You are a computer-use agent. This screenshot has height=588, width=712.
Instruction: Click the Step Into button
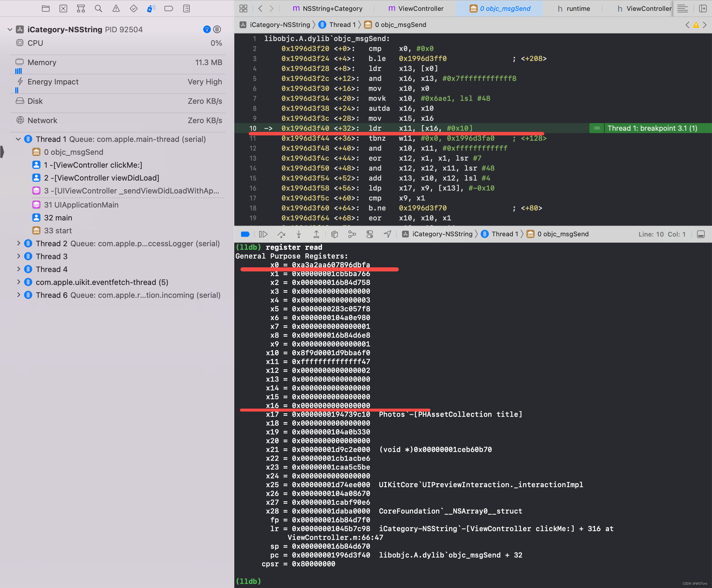pyautogui.click(x=299, y=234)
